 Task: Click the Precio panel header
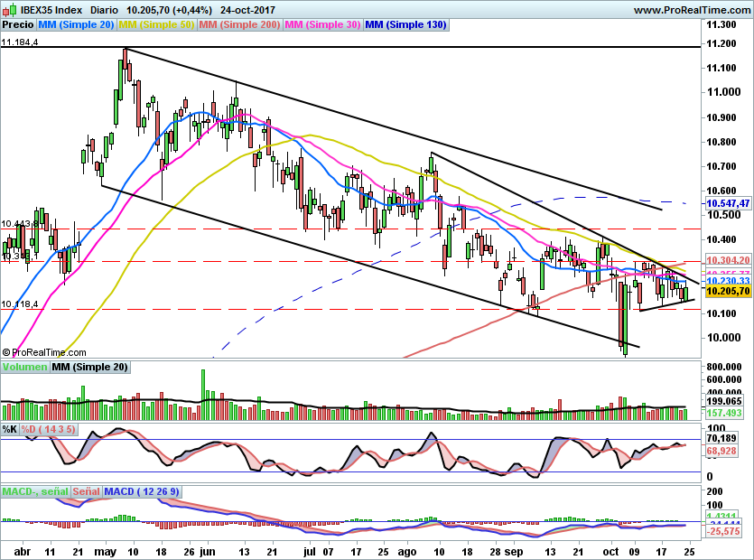click(16, 25)
